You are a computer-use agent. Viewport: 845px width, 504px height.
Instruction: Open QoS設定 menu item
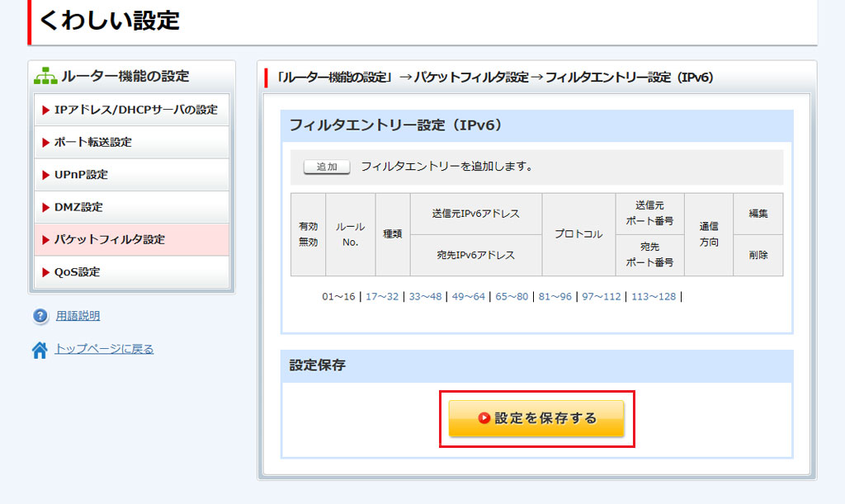pos(132,271)
